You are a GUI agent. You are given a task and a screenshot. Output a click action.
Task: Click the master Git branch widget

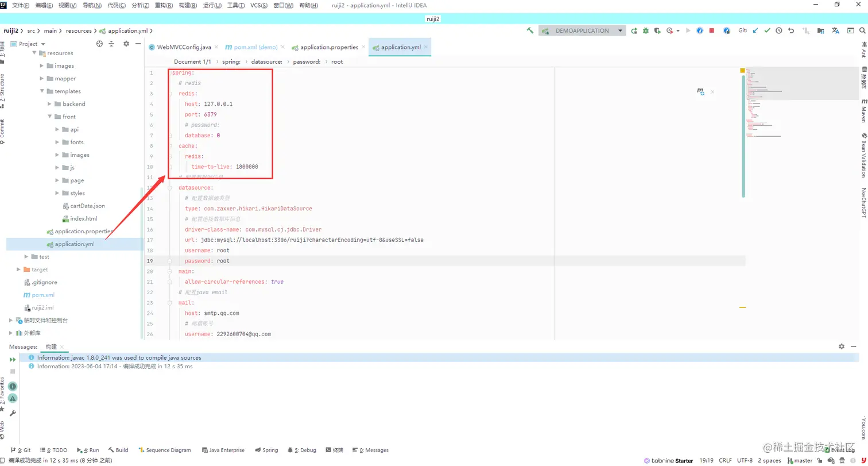799,460
